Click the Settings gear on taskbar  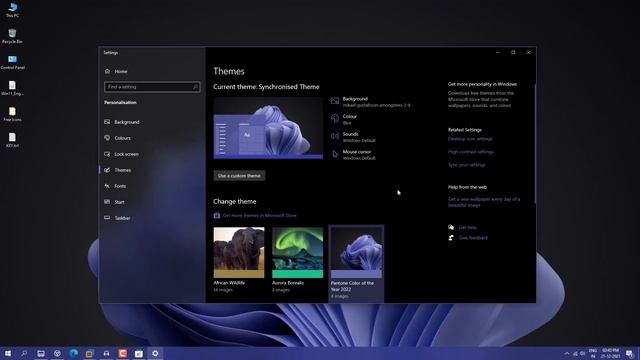click(155, 353)
